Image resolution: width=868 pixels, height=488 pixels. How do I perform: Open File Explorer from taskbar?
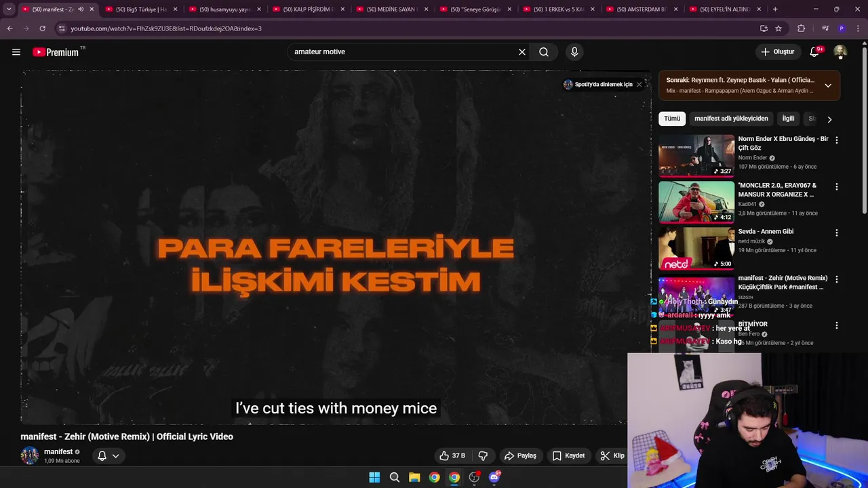(x=414, y=477)
